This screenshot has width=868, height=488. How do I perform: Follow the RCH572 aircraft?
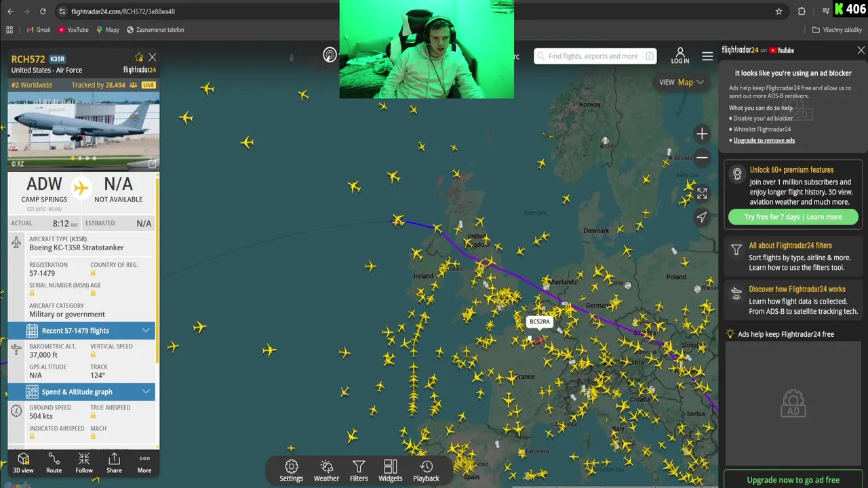point(84,464)
